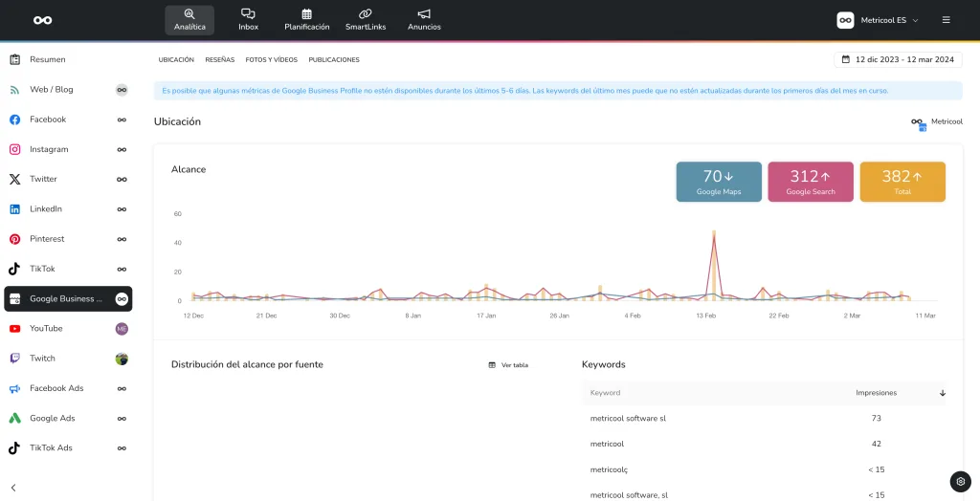The width and height of the screenshot is (980, 501).
Task: Open the Metricool ES brand dropdown
Action: pyautogui.click(x=879, y=20)
